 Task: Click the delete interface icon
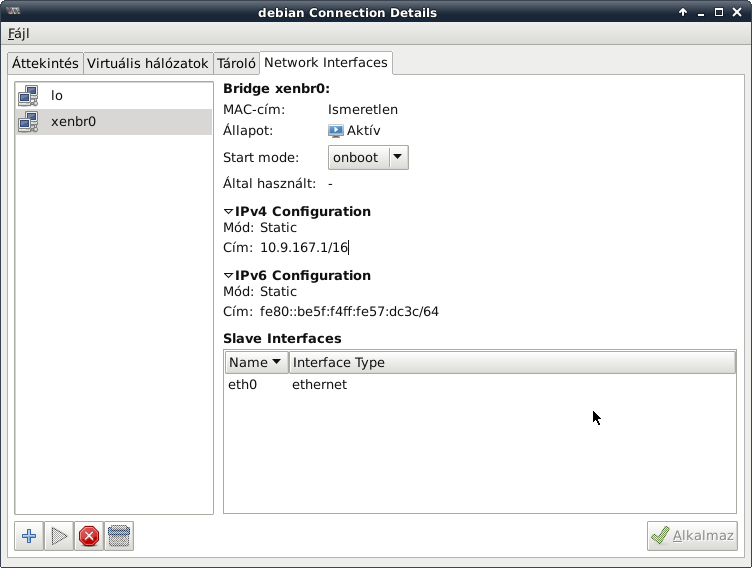click(119, 537)
